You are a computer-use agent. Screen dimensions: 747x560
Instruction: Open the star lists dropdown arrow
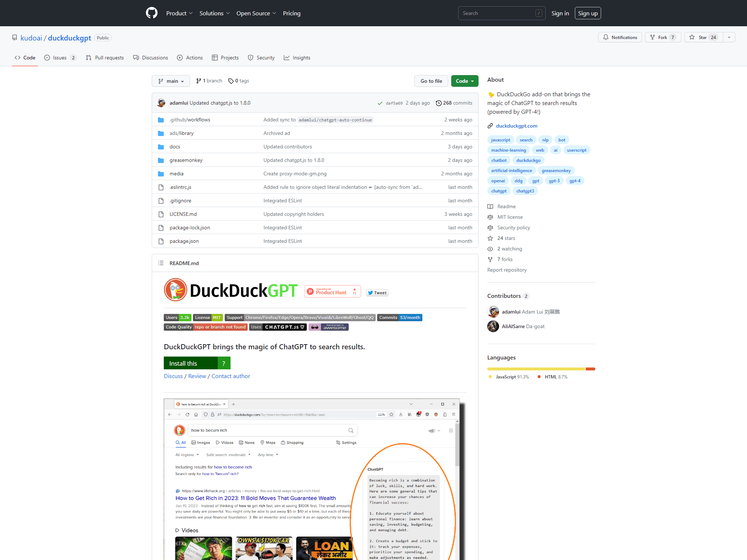[729, 37]
